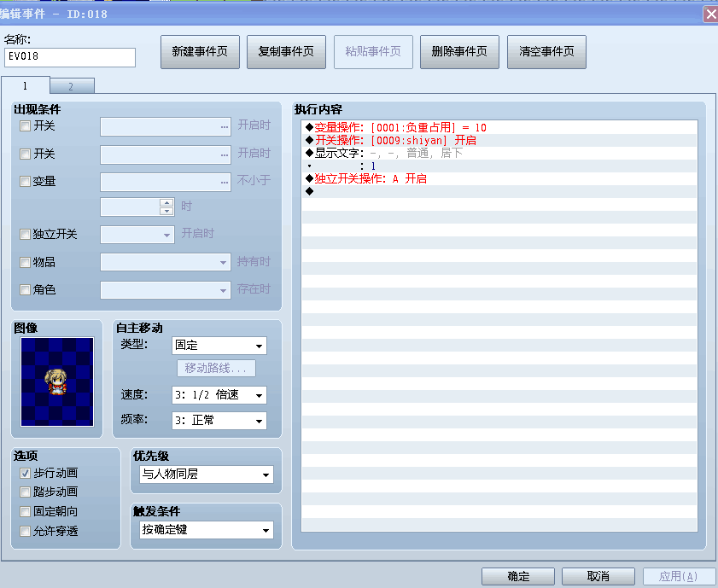The image size is (718, 588).
Task: Expand the 速度 dropdown
Action: tap(219, 395)
